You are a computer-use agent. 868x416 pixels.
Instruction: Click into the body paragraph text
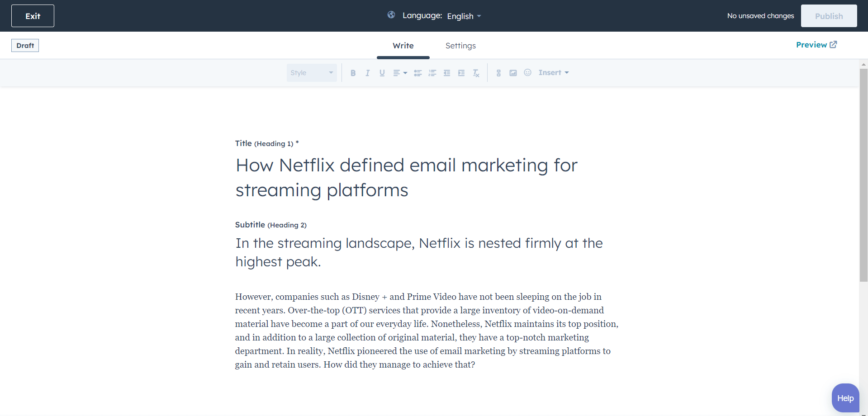pos(427,331)
